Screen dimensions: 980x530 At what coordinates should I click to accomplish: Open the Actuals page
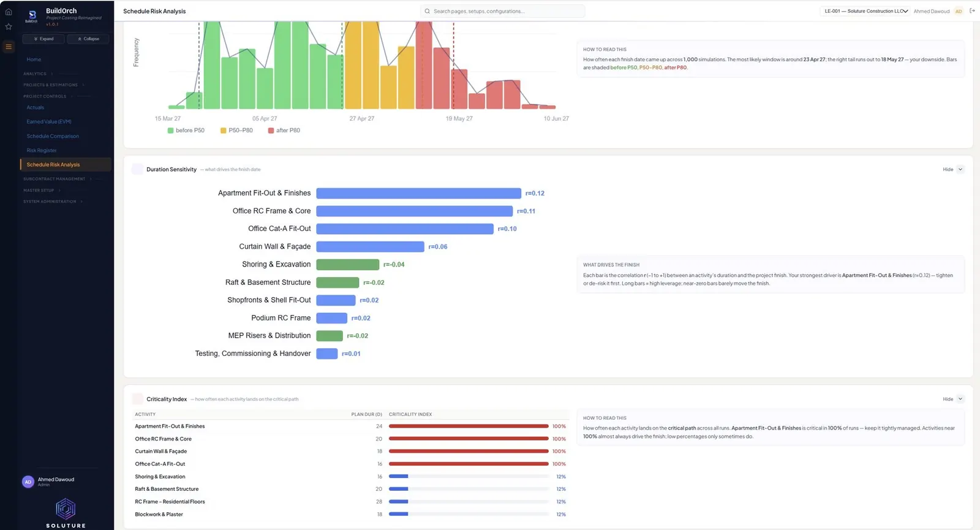click(35, 107)
